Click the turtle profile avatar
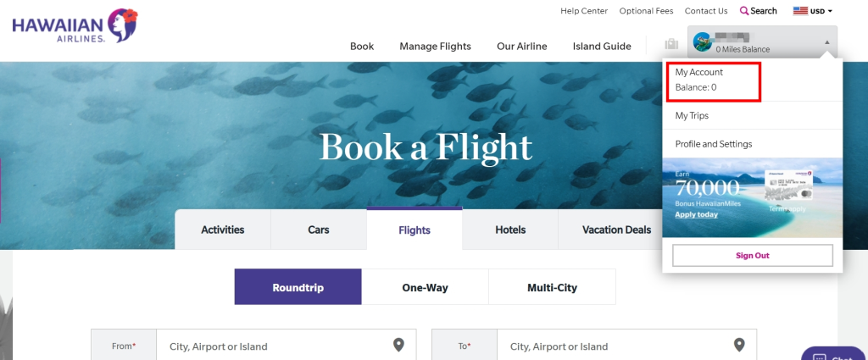The height and width of the screenshot is (360, 868). point(701,42)
